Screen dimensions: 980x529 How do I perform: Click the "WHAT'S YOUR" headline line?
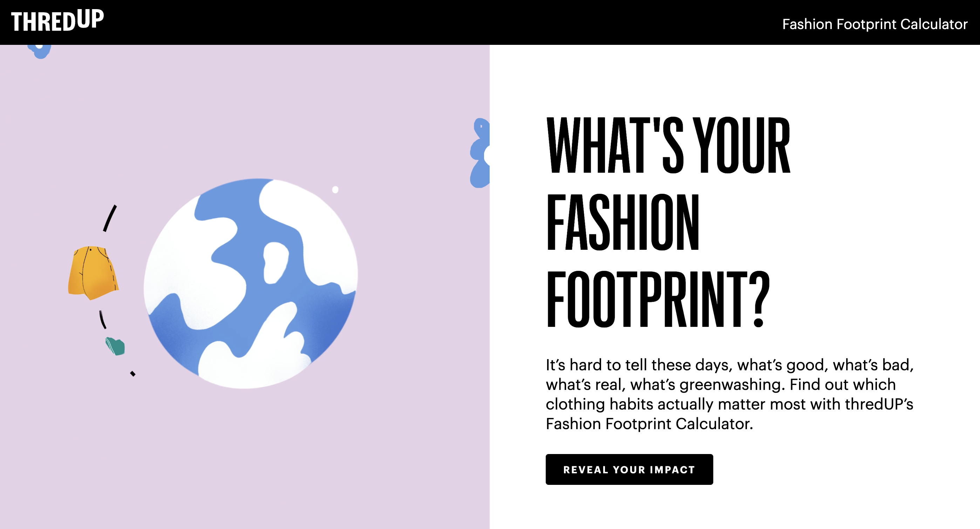tap(668, 145)
